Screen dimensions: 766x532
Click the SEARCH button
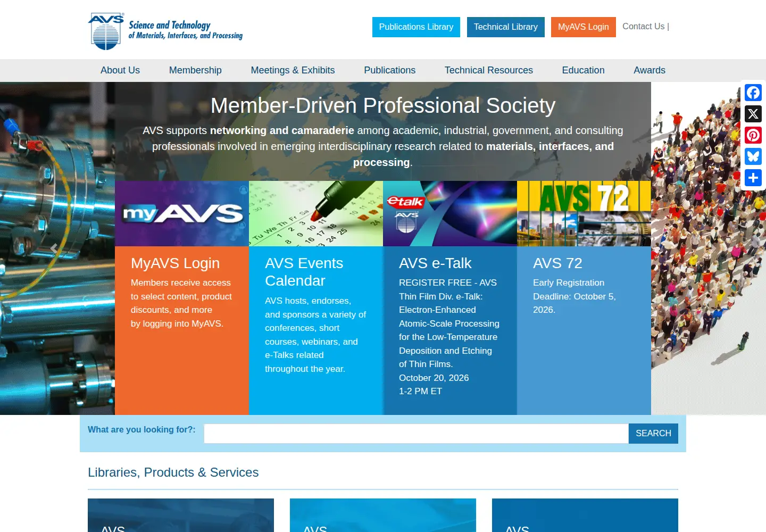tap(653, 434)
